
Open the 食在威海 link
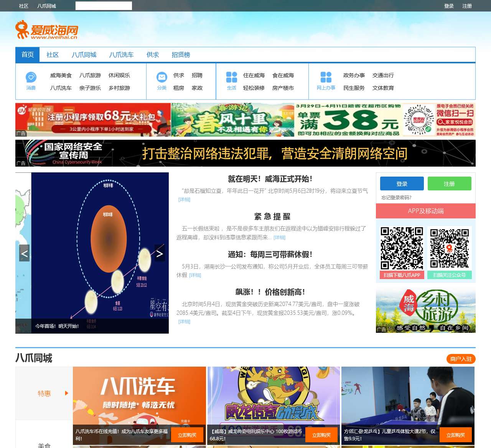(283, 75)
